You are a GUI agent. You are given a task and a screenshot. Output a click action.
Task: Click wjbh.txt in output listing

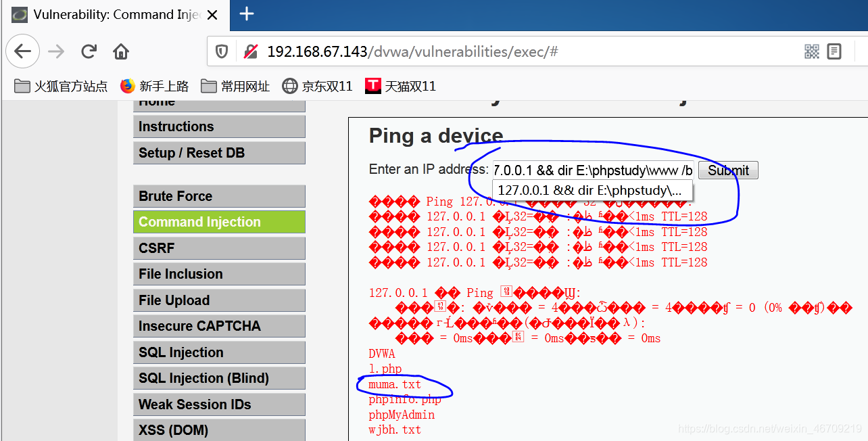click(x=395, y=430)
